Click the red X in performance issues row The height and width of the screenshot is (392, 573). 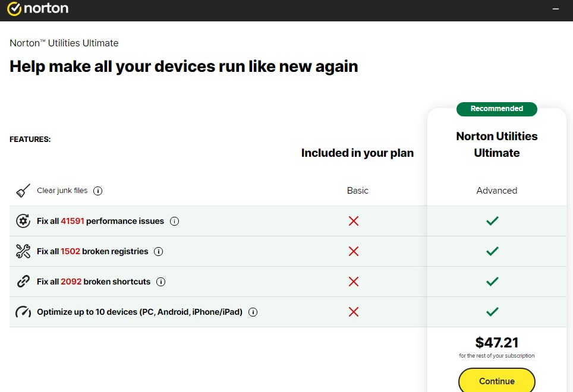354,220
